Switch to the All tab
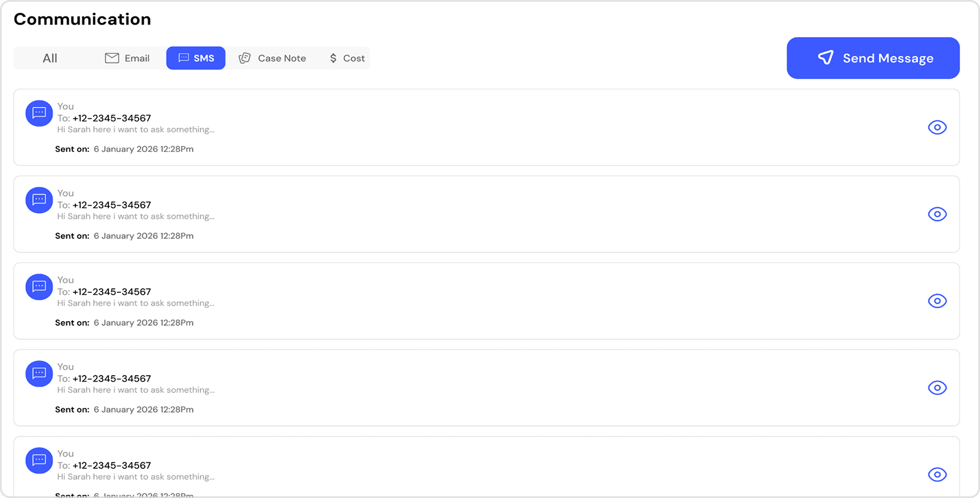Screen dimensions: 980x498 click(50, 58)
